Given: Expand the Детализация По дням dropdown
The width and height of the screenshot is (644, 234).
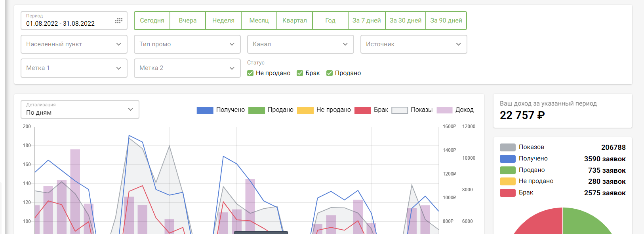Looking at the screenshot, I should pos(80,109).
